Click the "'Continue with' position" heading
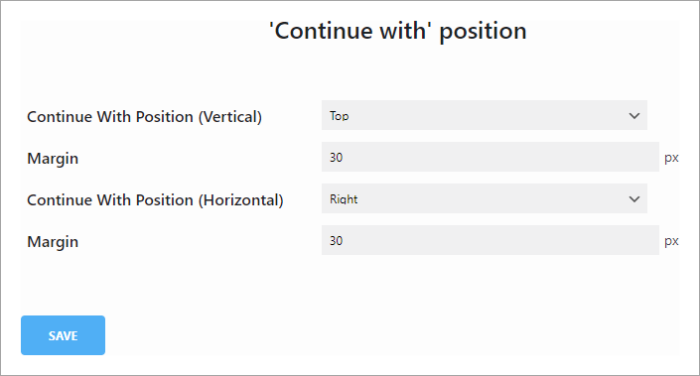This screenshot has width=700, height=376. [x=398, y=31]
